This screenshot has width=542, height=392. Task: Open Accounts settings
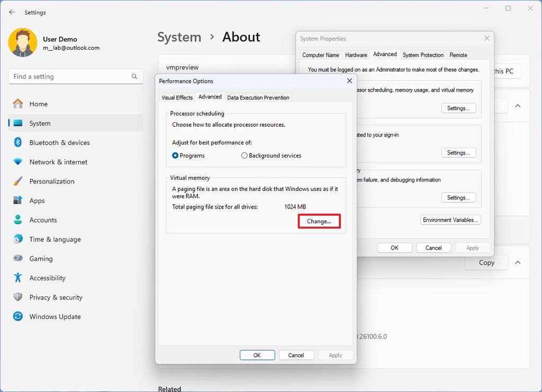[x=43, y=220]
